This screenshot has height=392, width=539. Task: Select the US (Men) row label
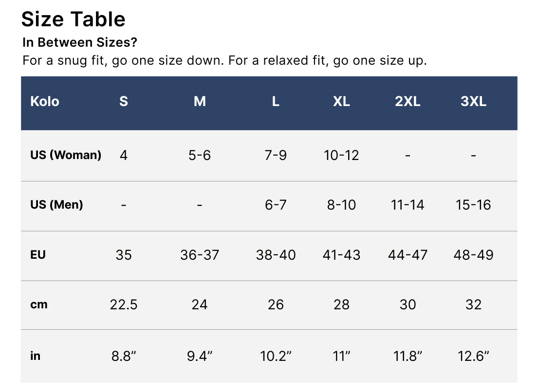[56, 205]
